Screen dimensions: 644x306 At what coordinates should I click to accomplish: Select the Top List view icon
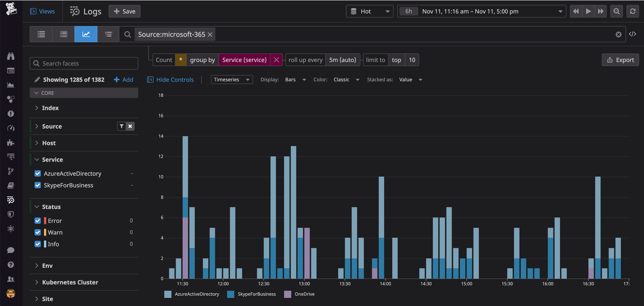[108, 34]
